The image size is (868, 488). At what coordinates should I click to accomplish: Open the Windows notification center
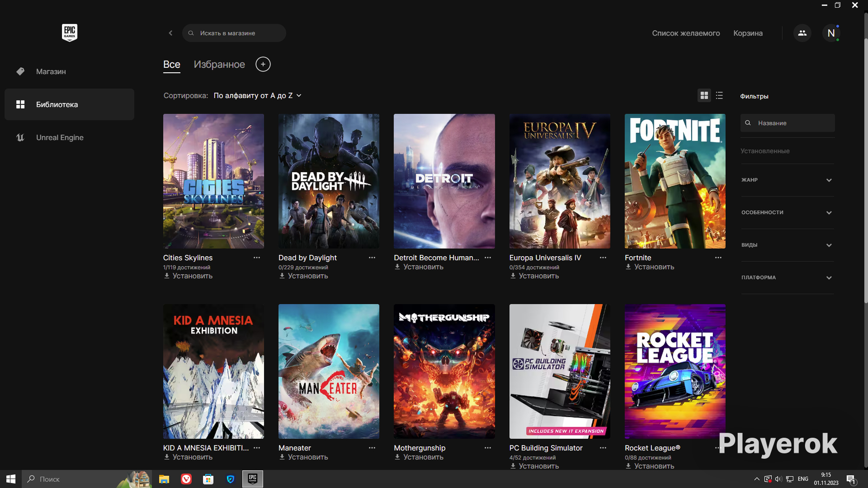[x=851, y=479]
